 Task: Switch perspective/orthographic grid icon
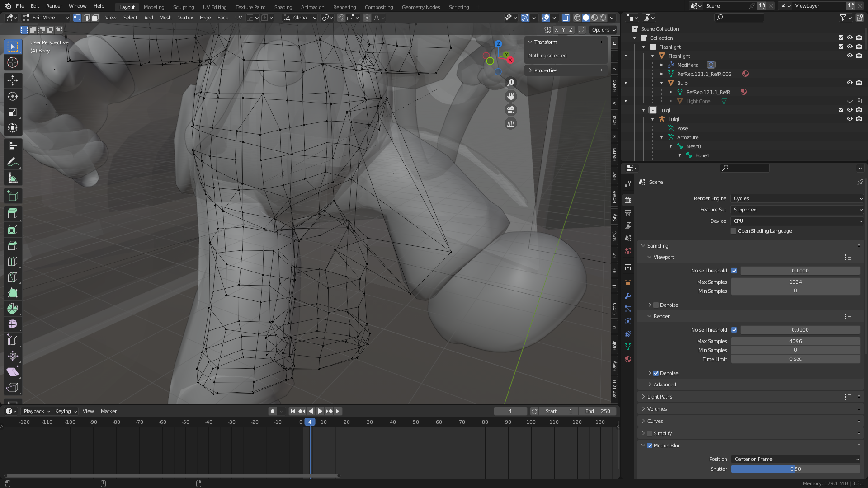(511, 123)
